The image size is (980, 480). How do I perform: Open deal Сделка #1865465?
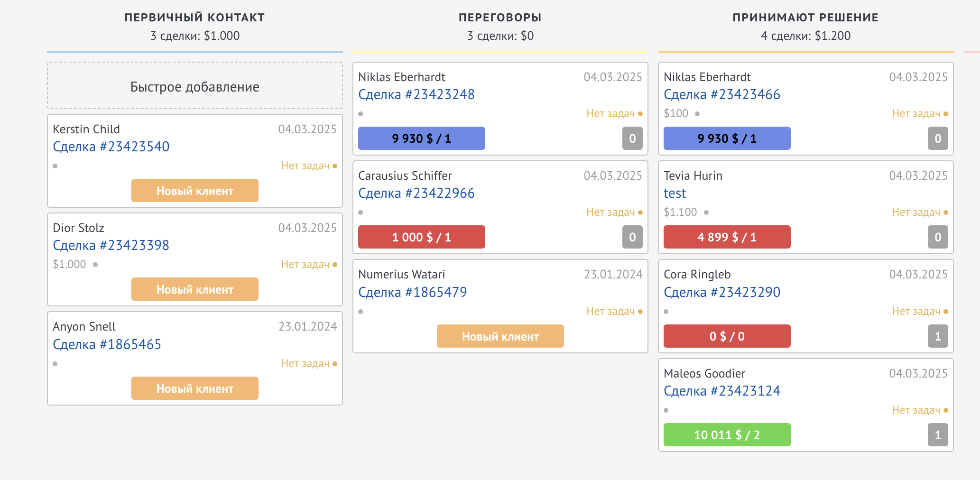tap(107, 344)
